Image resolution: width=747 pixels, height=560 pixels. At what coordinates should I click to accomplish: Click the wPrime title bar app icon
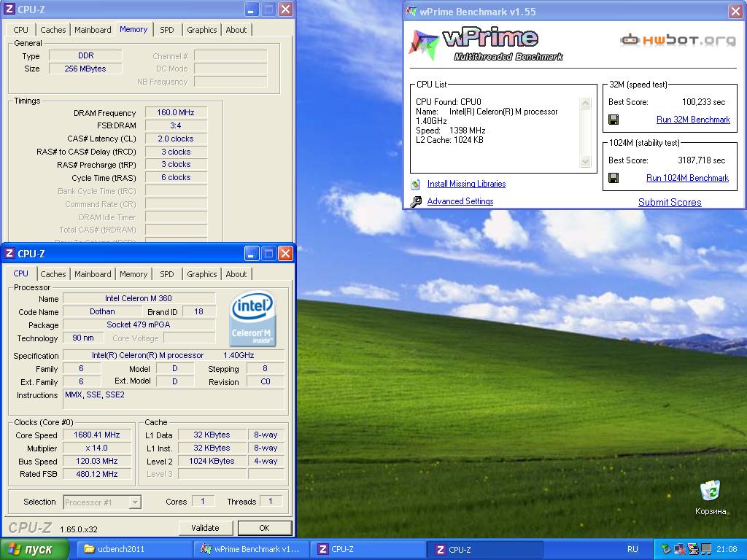[x=411, y=12]
